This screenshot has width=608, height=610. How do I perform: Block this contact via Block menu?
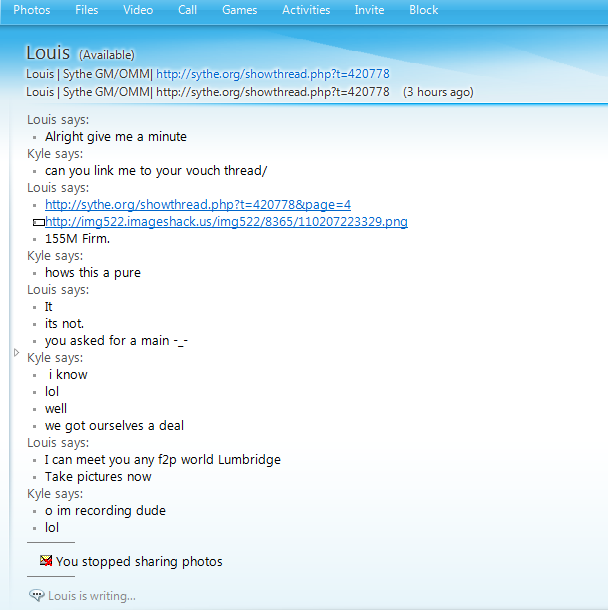pyautogui.click(x=423, y=10)
